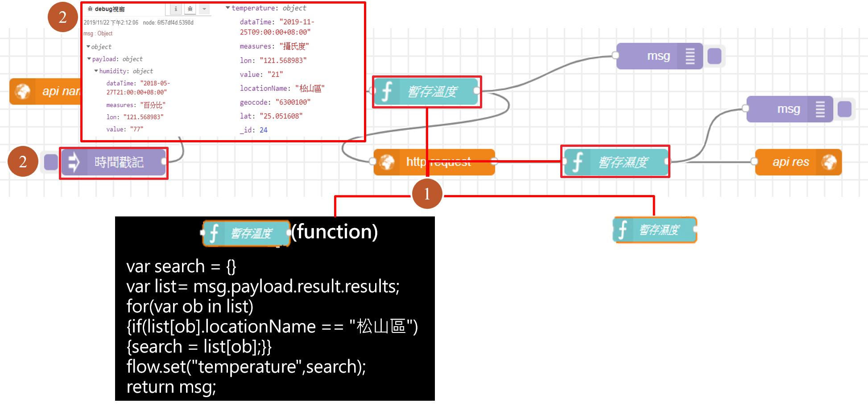Click geocode value 6300100
The width and height of the screenshot is (868, 407).
(293, 102)
